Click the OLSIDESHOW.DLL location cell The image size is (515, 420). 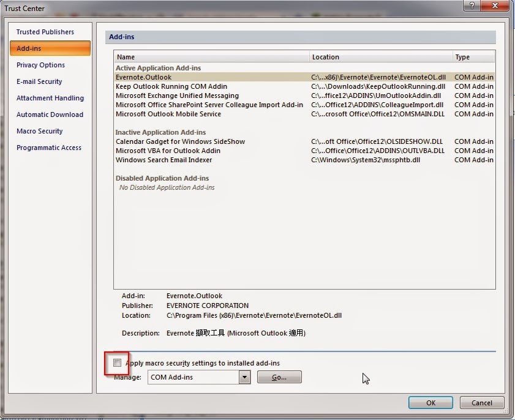(377, 141)
